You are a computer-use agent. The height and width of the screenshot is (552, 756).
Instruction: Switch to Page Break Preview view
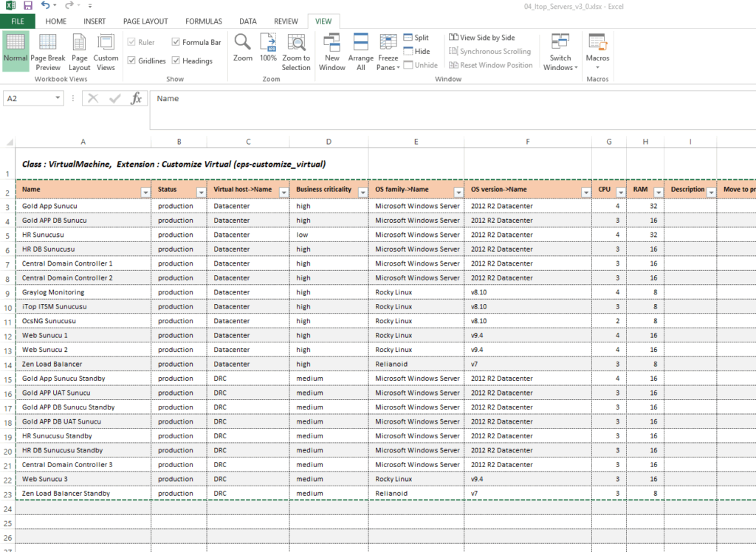point(47,52)
